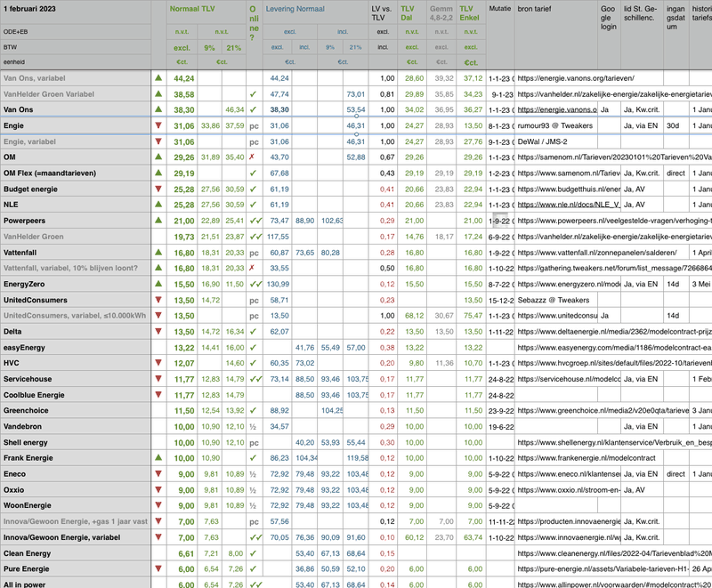712x588 pixels.
Task: Open the underlined nle.nl/docs link
Action: coord(569,205)
